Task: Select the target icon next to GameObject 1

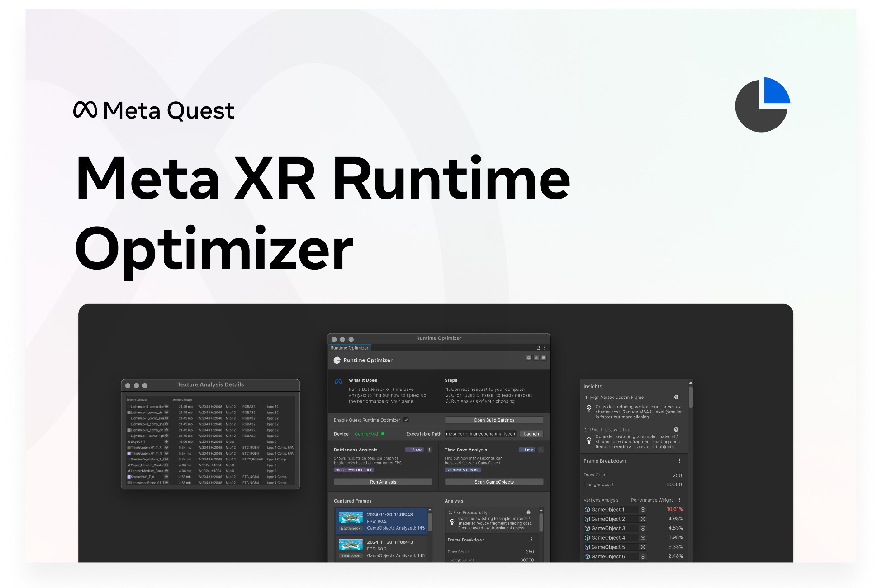Action: click(x=643, y=510)
